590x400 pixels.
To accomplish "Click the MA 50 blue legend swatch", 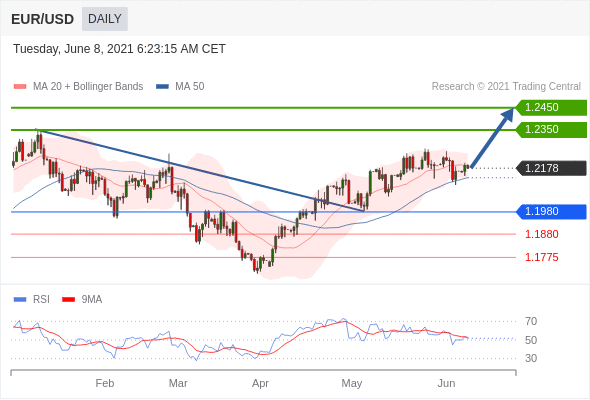I will click(162, 87).
